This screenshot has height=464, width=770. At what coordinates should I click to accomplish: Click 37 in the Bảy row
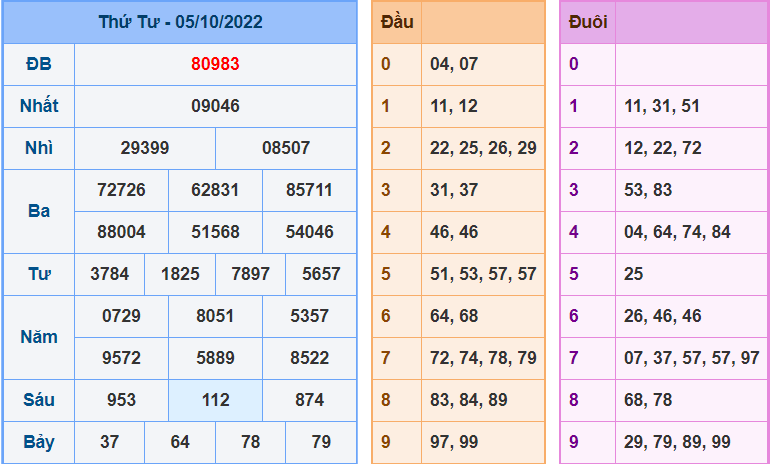[110, 442]
